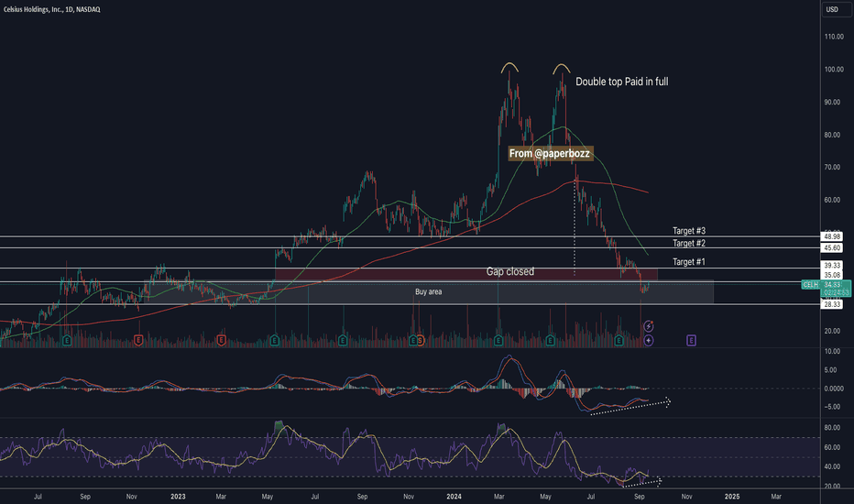Open the green earnings marker near August 2023
The width and height of the screenshot is (854, 504).
coord(343,341)
